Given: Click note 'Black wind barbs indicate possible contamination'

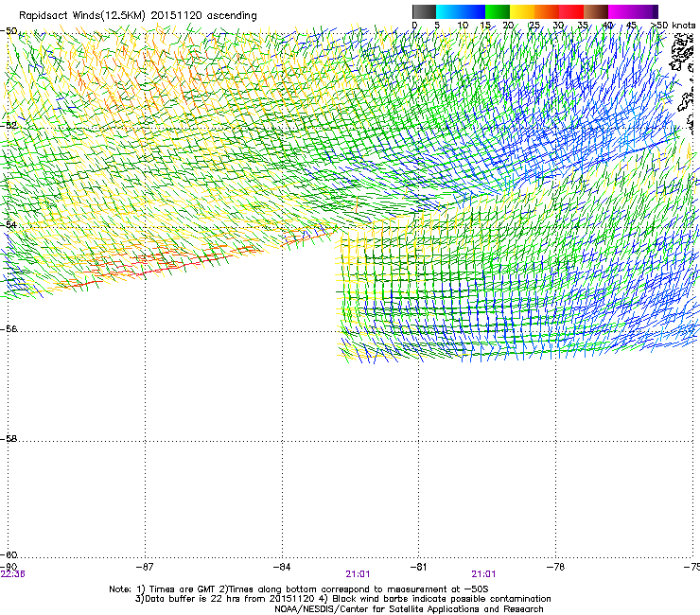Looking at the screenshot, I should pyautogui.click(x=442, y=599).
